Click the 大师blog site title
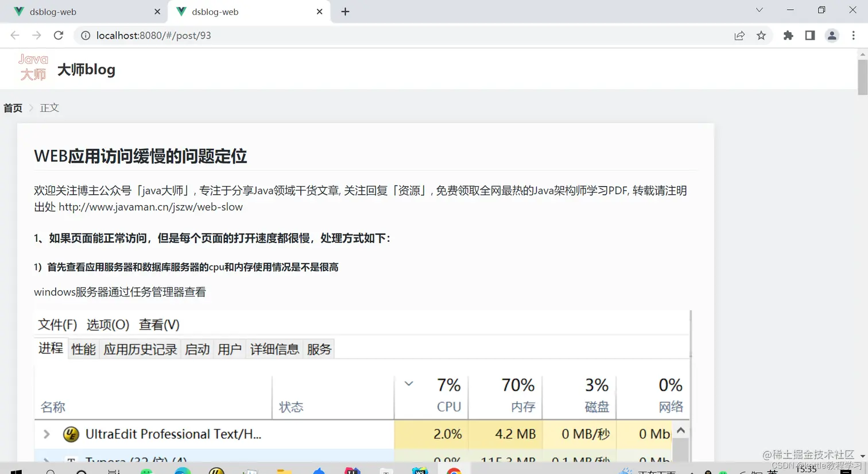Screen dimensions: 868x474 coord(86,70)
